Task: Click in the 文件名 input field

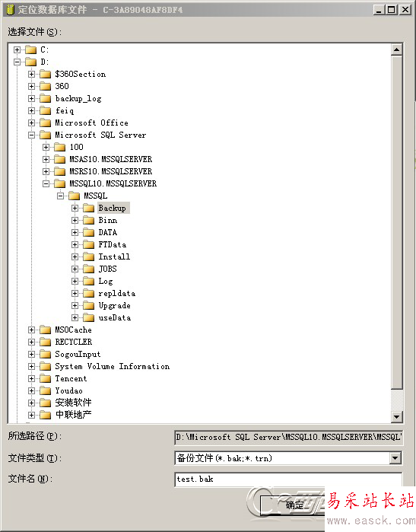Action: click(x=288, y=479)
